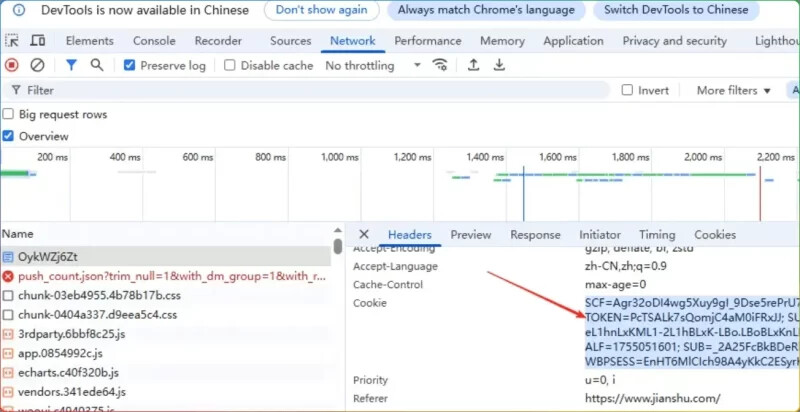Check the Invert filter checkbox

(627, 90)
